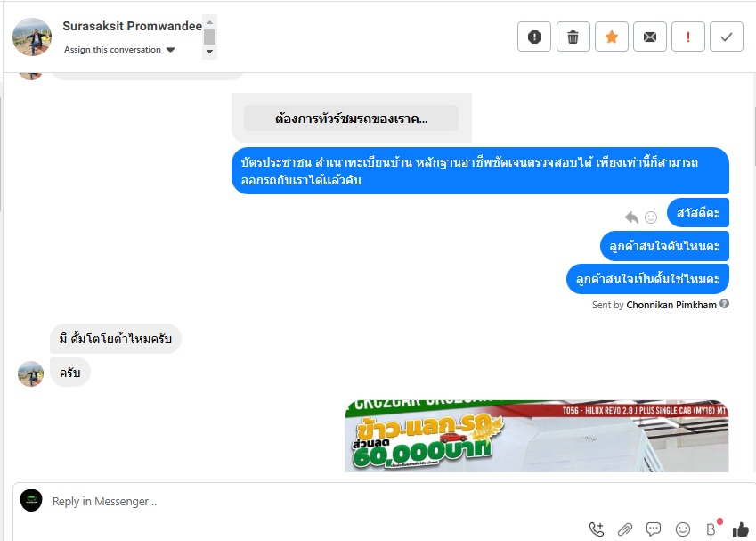
Task: Click the ต้องการทัวร์ชมรถของเราค... button
Action: [351, 119]
